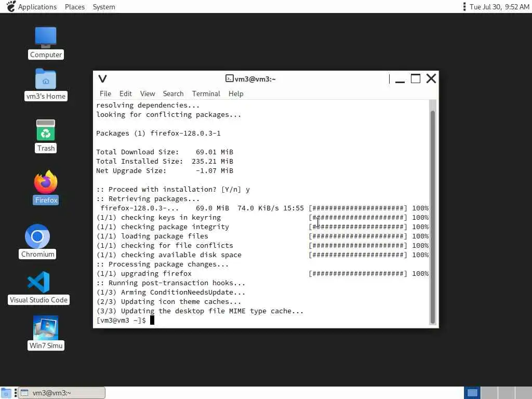Open the System menu
Screen dimensions: 532x399
[x=104, y=7]
